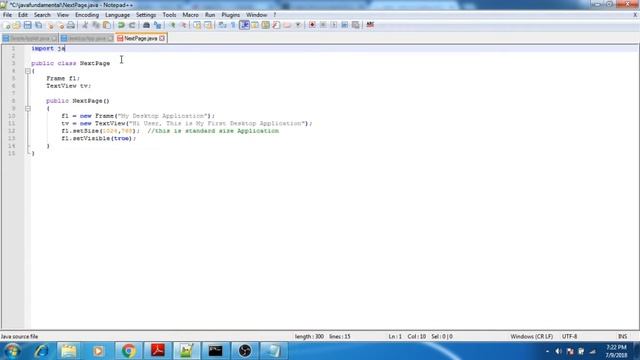This screenshot has height=360, width=640.
Task: Toggle the Function List panel icon
Action: coord(276,25)
